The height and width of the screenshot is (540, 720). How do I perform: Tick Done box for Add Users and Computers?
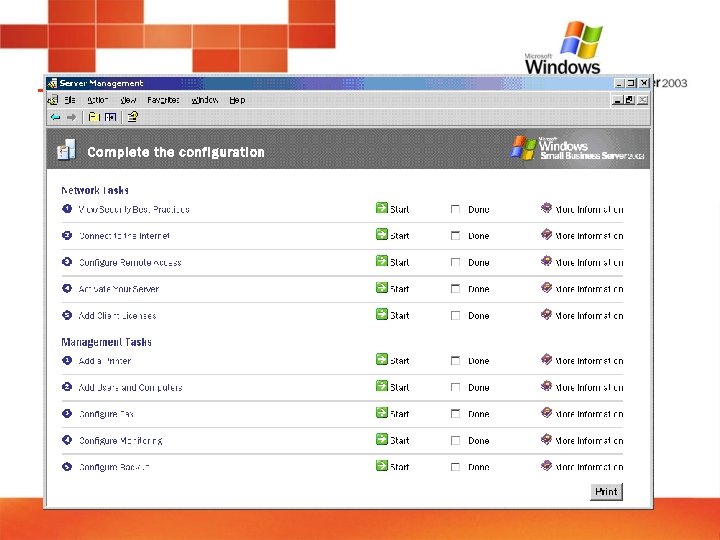coord(455,388)
